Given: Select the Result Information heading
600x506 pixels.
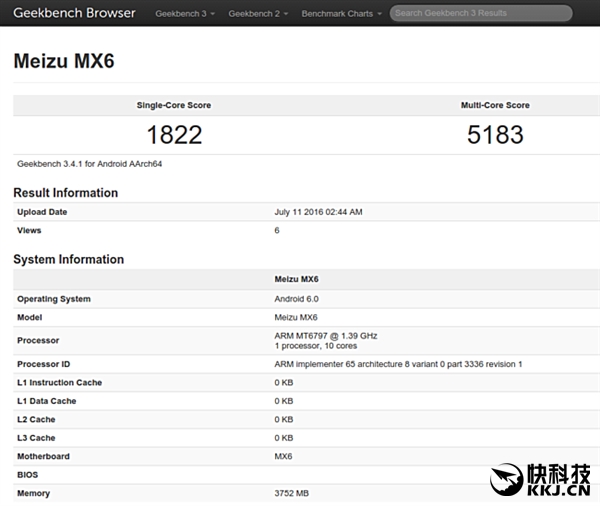Looking at the screenshot, I should pyautogui.click(x=65, y=193).
